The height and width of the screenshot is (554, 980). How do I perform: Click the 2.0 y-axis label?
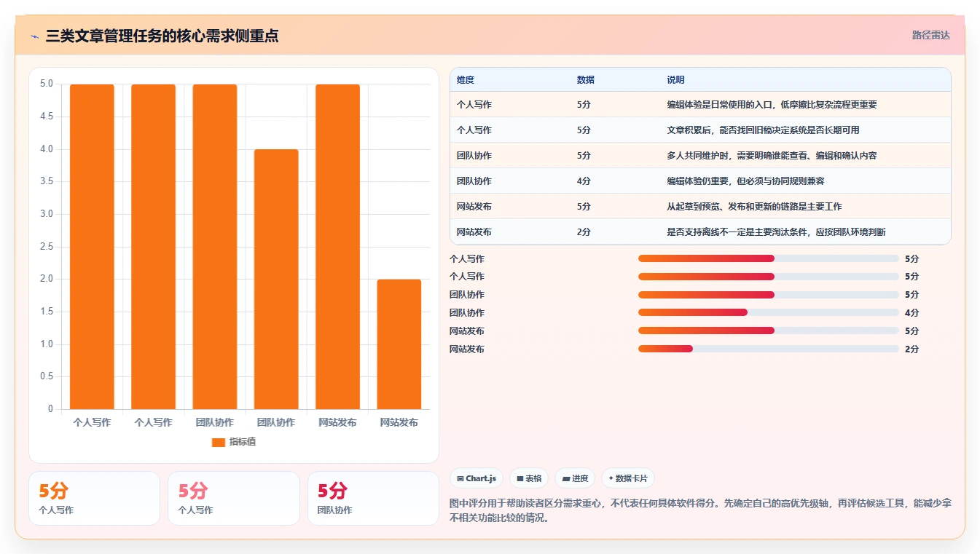46,279
